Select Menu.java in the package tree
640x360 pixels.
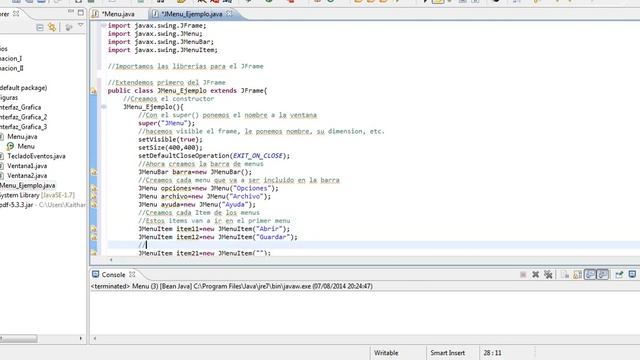pyautogui.click(x=22, y=137)
